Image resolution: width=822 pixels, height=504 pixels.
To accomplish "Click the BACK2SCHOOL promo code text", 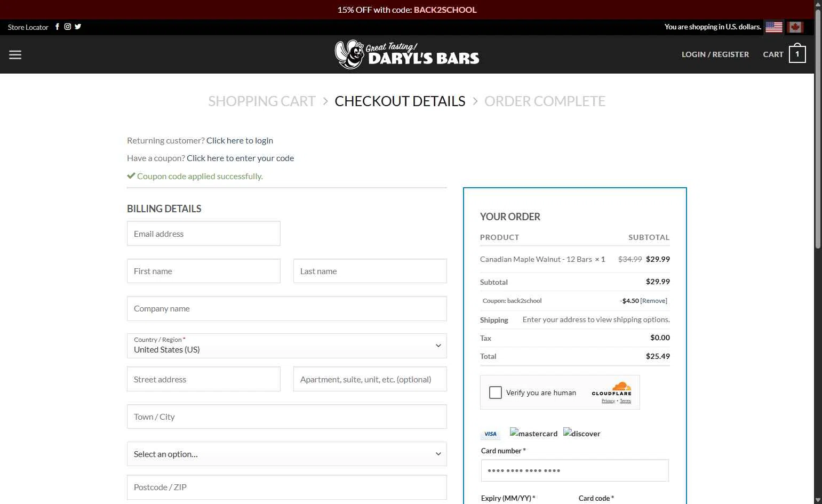I will tap(445, 10).
